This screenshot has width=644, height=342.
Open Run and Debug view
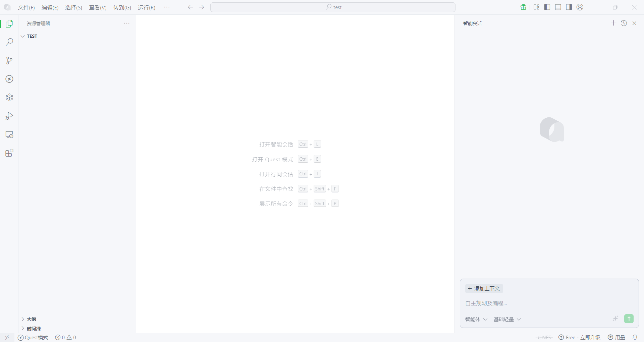click(9, 116)
